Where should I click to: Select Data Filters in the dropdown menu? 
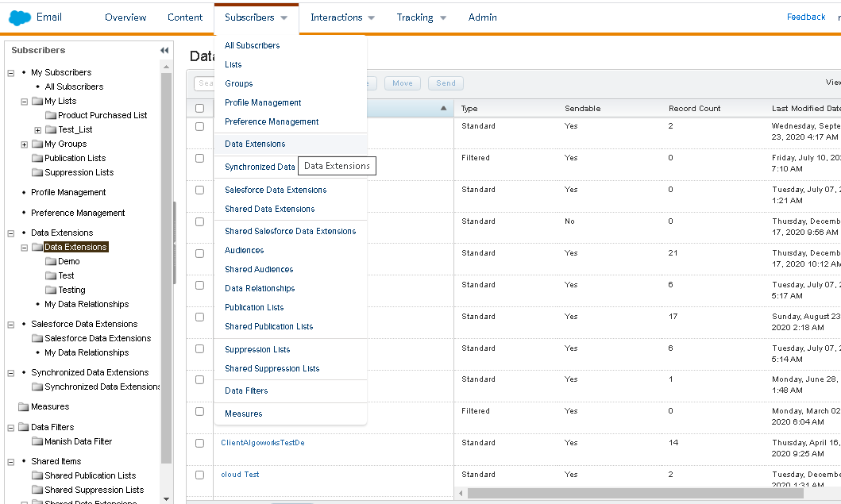click(246, 391)
